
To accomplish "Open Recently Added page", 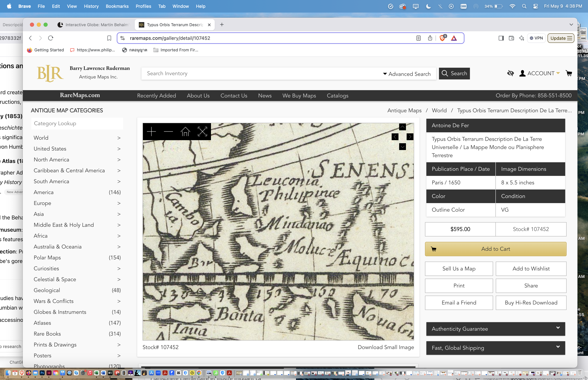I will click(156, 95).
